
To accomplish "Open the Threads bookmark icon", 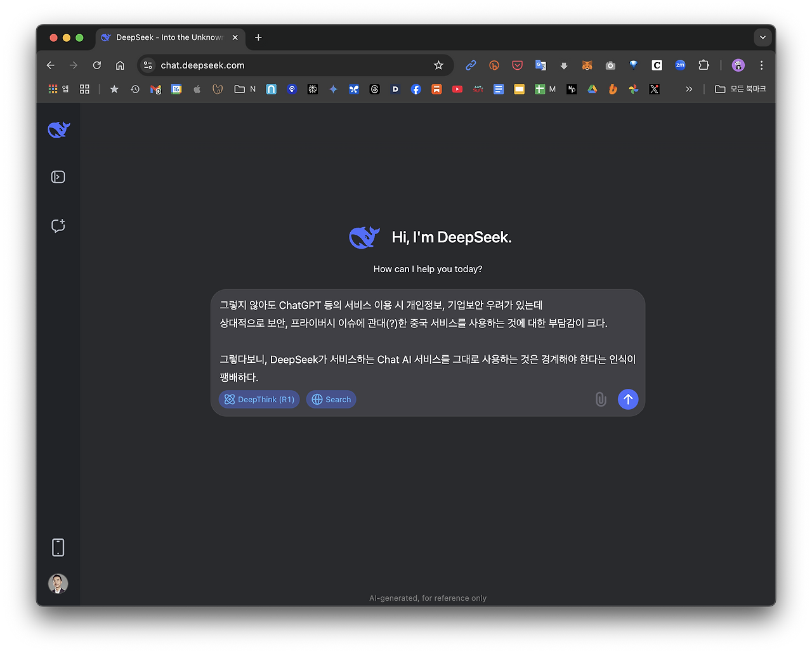I will [374, 89].
